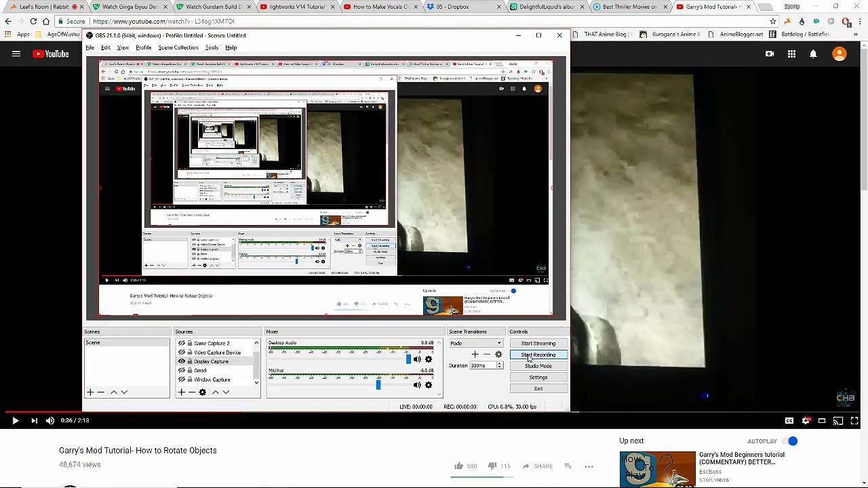
Task: Like the video with thumbs up
Action: 459,466
